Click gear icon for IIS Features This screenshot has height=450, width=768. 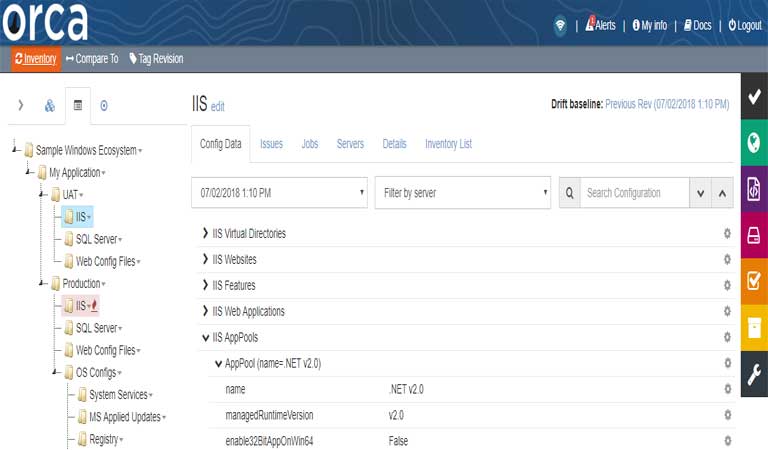pyautogui.click(x=727, y=285)
